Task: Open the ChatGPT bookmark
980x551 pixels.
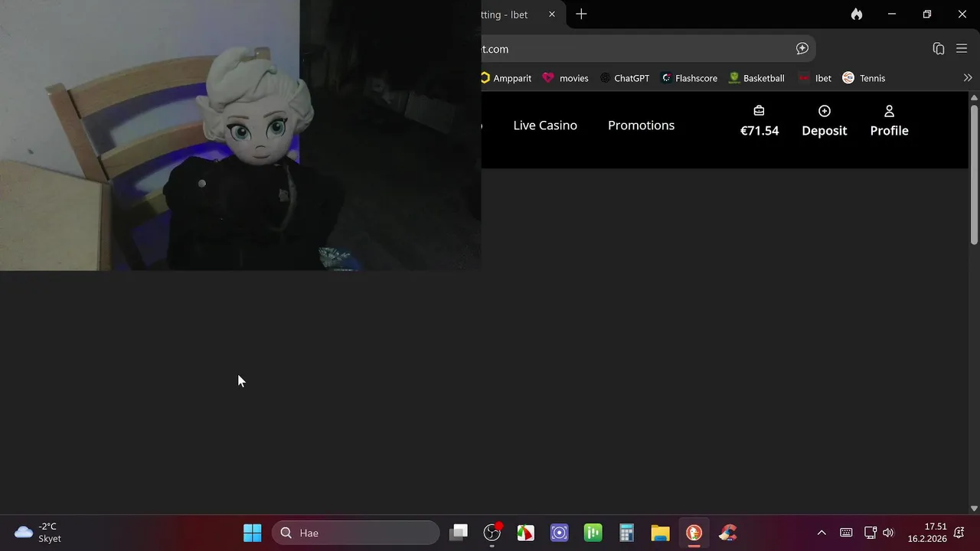Action: point(625,78)
